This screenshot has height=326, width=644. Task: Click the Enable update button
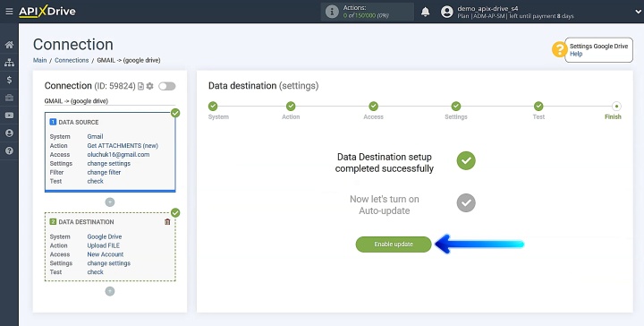click(x=394, y=244)
